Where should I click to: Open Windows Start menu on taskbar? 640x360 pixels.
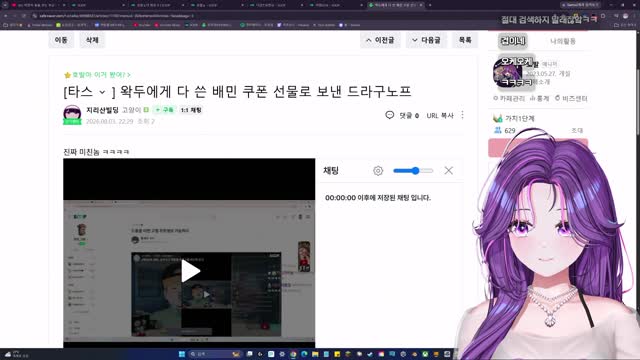(x=182, y=354)
